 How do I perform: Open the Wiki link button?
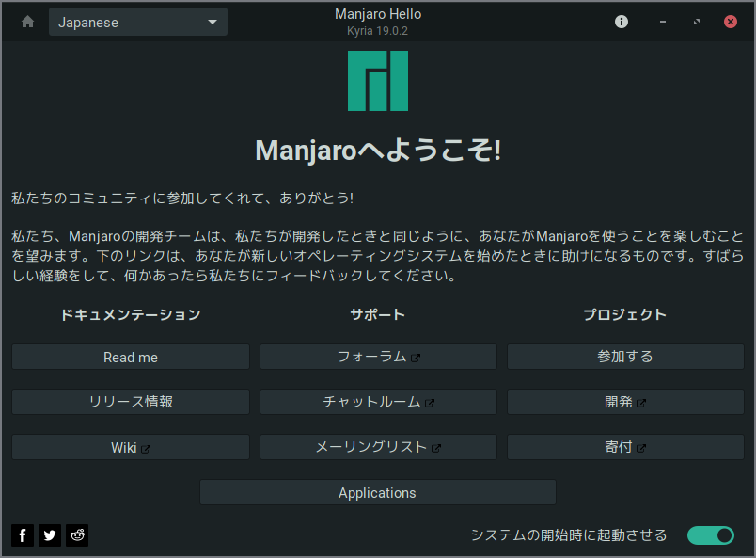click(x=131, y=447)
